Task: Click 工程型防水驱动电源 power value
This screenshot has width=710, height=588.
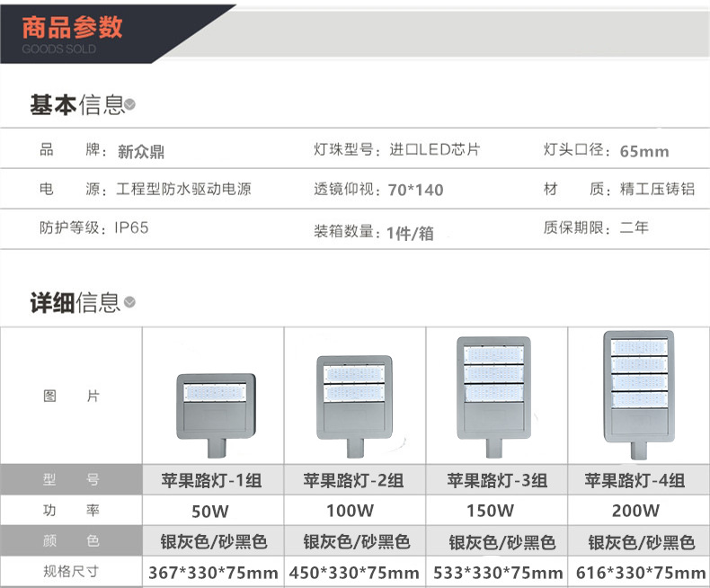Action: (184, 189)
